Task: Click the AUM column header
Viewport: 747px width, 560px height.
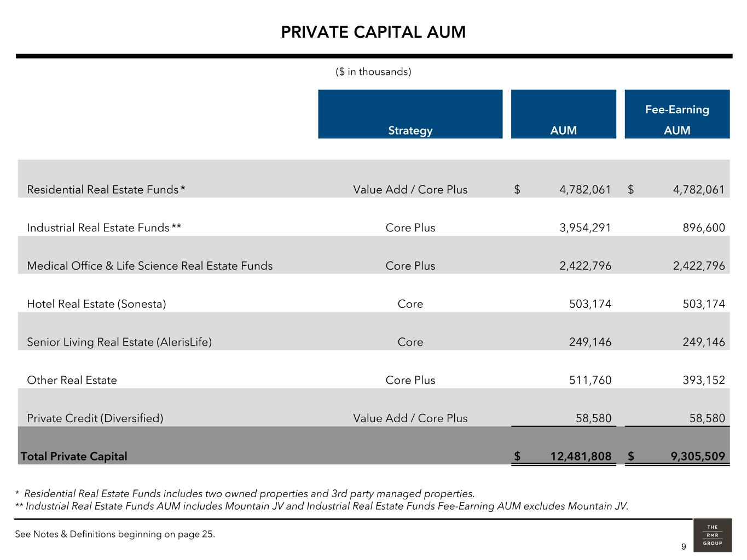Action: coord(563,130)
